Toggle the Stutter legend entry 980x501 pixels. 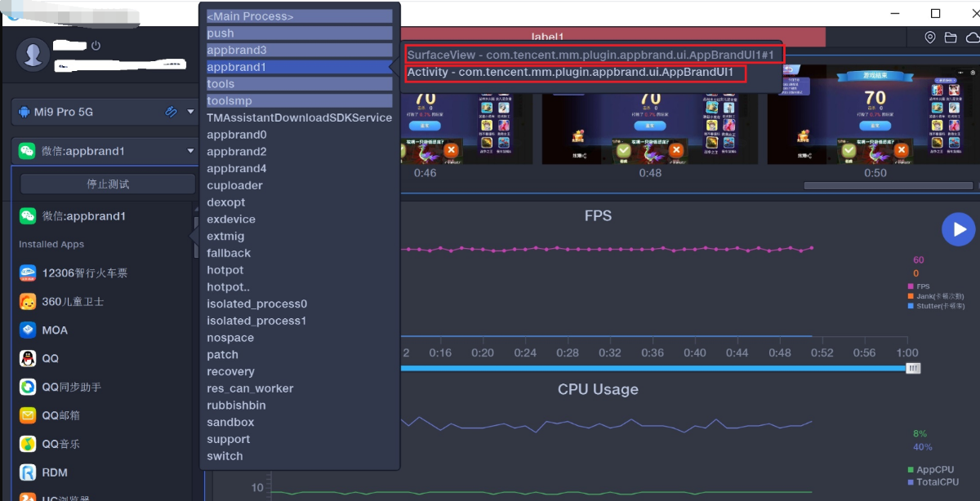(x=935, y=306)
